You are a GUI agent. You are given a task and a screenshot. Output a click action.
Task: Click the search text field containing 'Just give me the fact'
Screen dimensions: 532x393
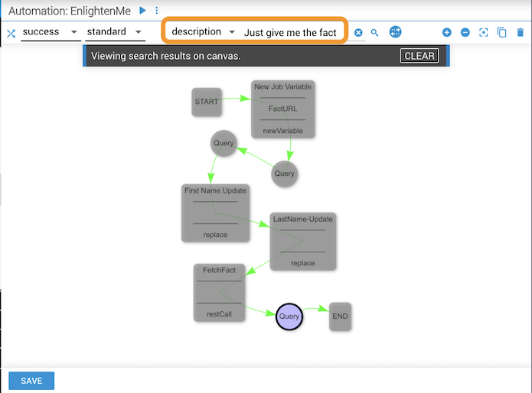(x=290, y=33)
